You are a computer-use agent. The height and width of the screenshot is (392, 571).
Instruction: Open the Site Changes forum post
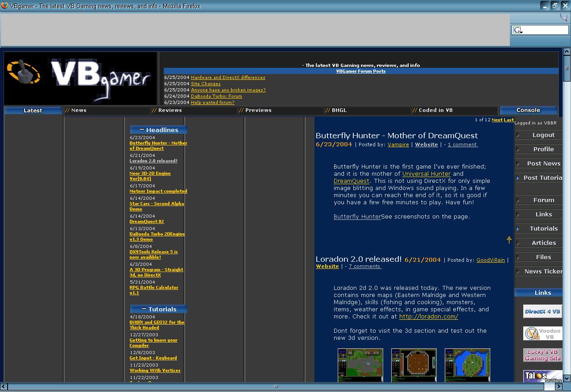pyautogui.click(x=206, y=84)
